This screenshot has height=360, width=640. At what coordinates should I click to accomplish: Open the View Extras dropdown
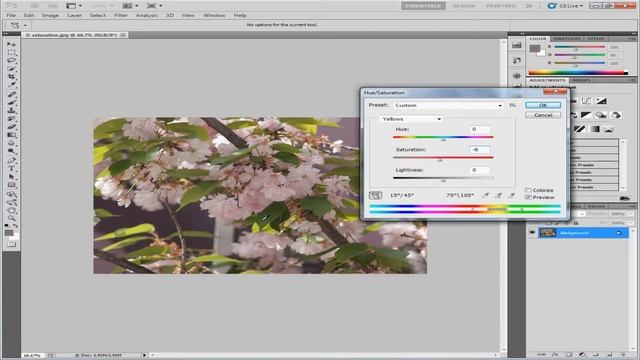point(74,6)
